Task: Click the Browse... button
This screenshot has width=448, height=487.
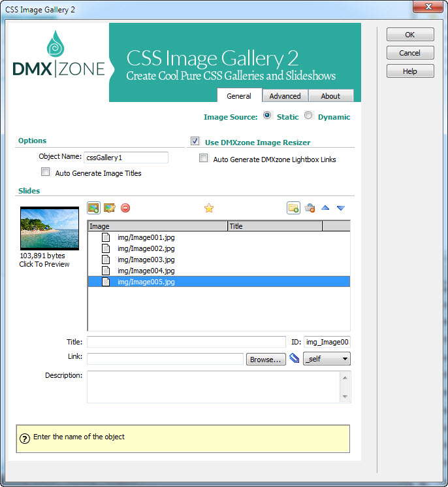Action: click(x=266, y=360)
